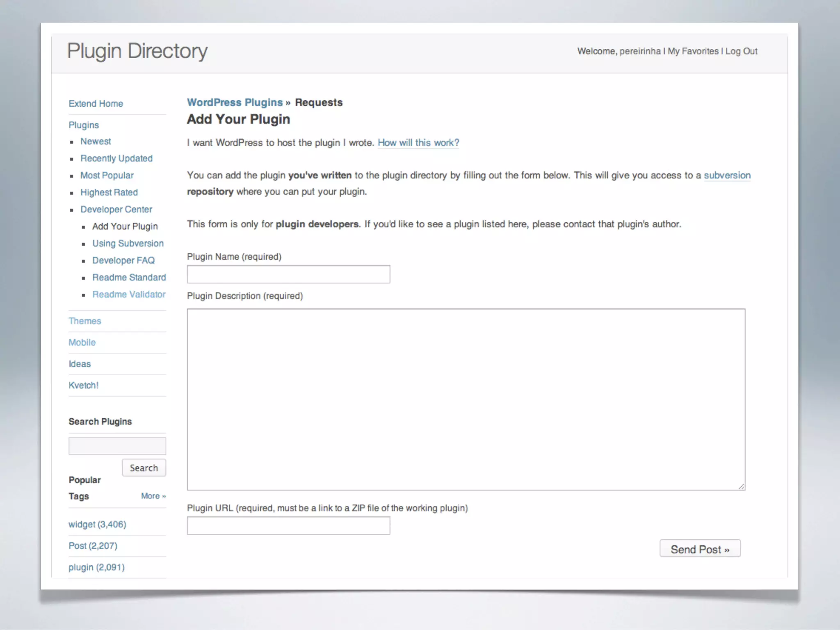This screenshot has width=840, height=630.
Task: Open the Readme Validator link
Action: coord(129,294)
